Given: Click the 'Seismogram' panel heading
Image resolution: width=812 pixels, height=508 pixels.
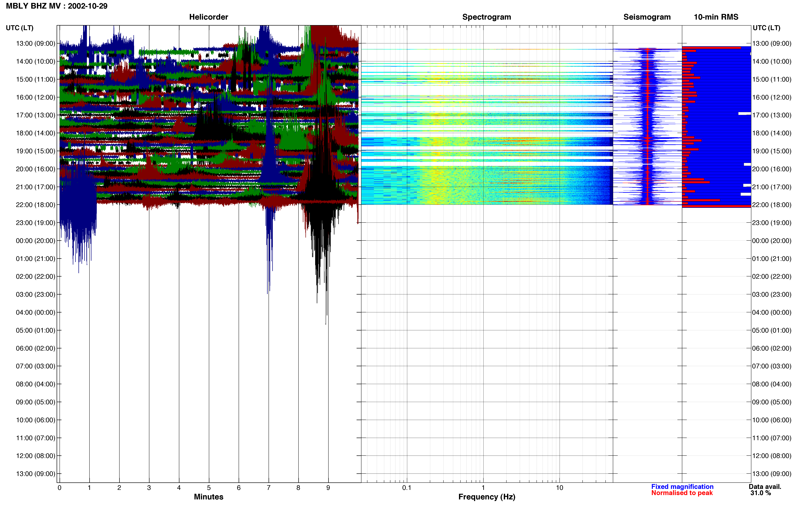Looking at the screenshot, I should 647,17.
